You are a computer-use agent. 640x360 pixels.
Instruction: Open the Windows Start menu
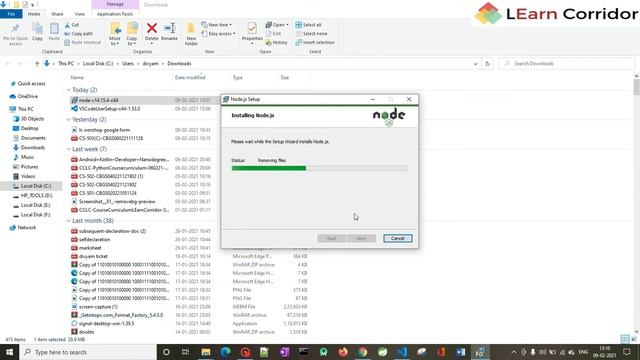9,352
